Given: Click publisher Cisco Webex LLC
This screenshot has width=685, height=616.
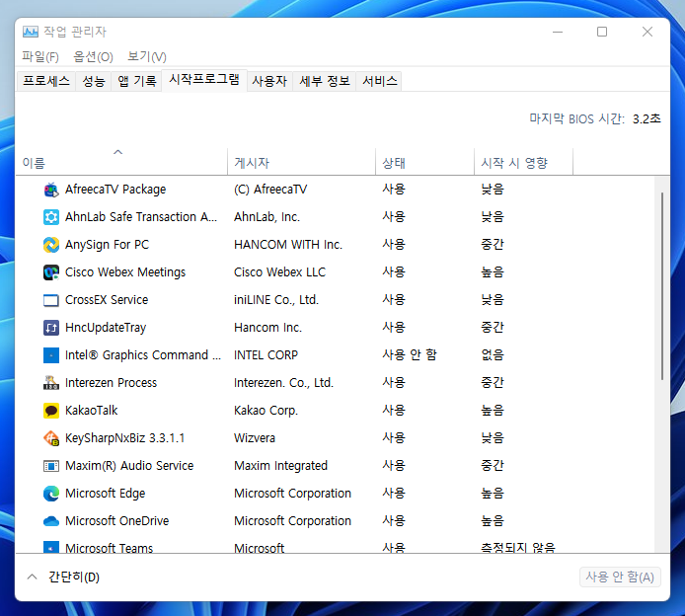Looking at the screenshot, I should click(x=279, y=272).
